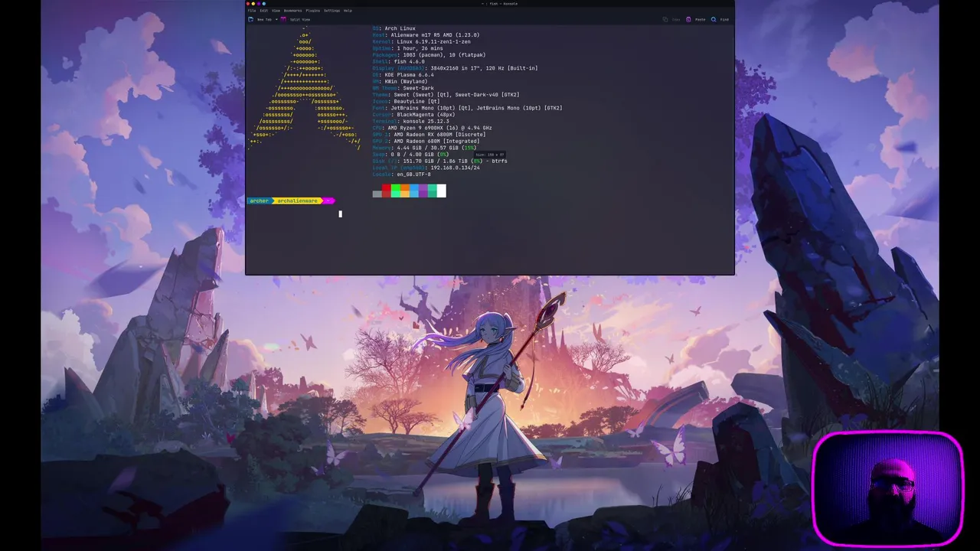
Task: Open the View menu
Action: (x=276, y=11)
